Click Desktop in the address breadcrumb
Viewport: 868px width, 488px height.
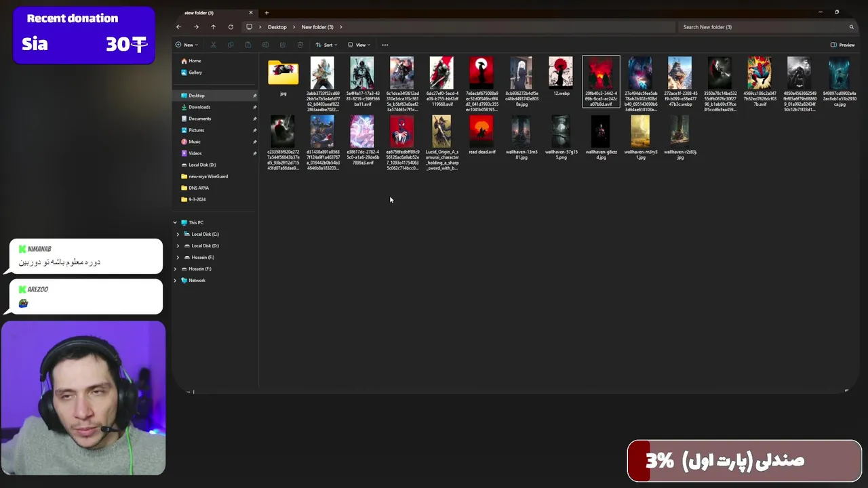[x=277, y=27]
